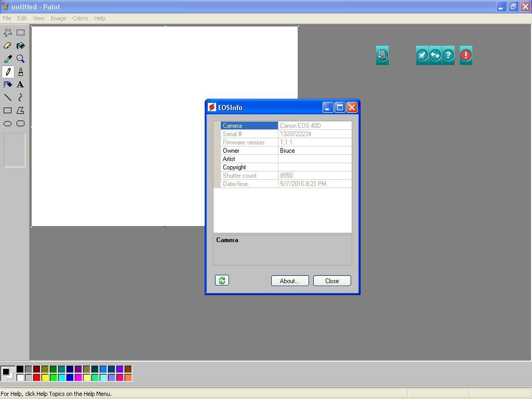Pick the bright green color swatch

(x=54, y=377)
